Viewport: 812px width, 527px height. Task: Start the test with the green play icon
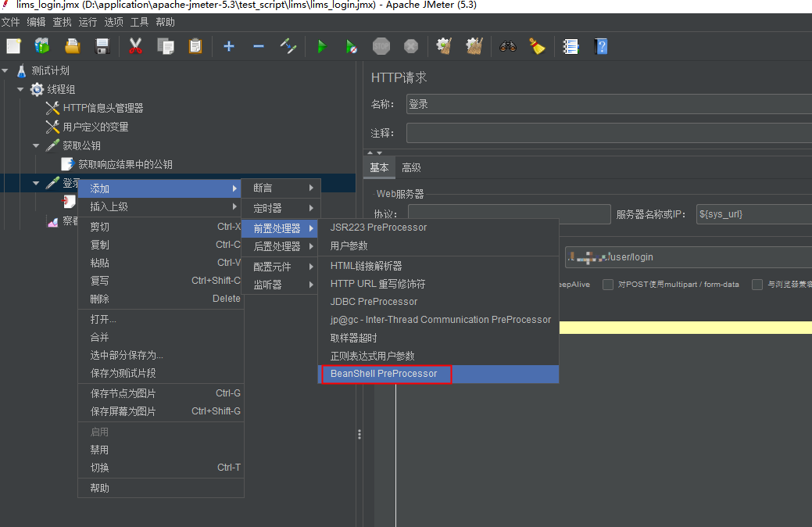click(x=321, y=46)
